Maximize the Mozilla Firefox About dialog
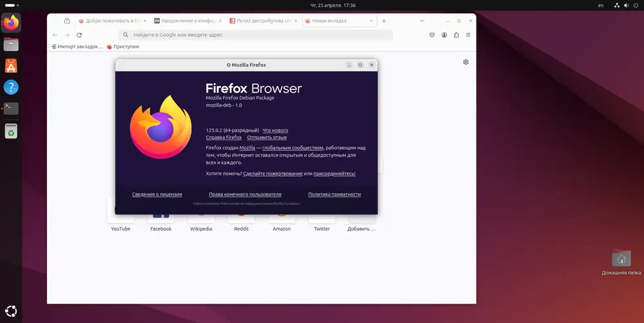Image resolution: width=644 pixels, height=323 pixels. 360,65
